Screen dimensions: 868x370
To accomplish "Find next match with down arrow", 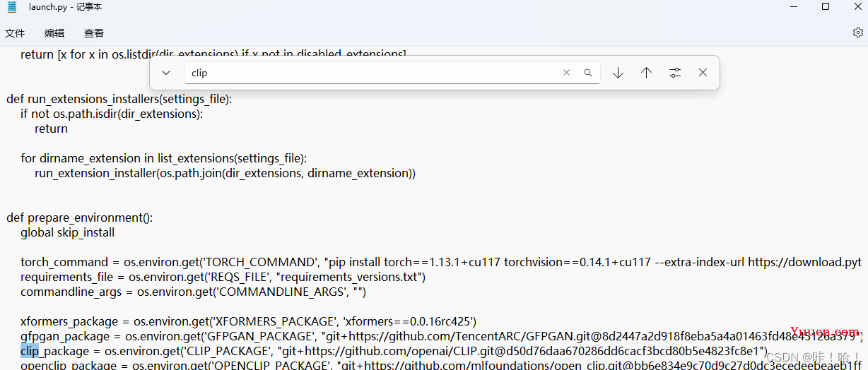I will point(618,73).
